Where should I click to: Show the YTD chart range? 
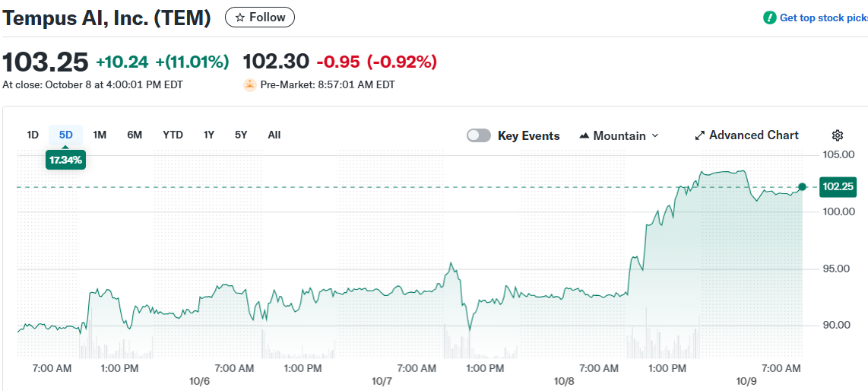[173, 135]
